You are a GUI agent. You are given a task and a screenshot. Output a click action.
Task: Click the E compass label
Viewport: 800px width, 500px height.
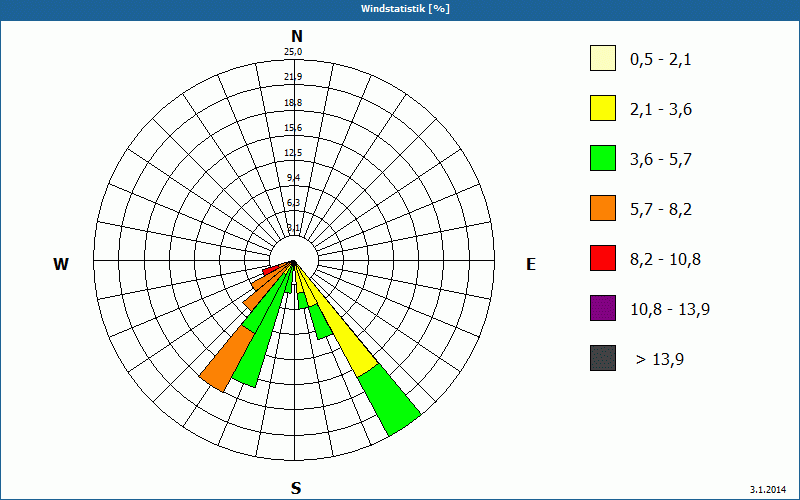point(531,264)
